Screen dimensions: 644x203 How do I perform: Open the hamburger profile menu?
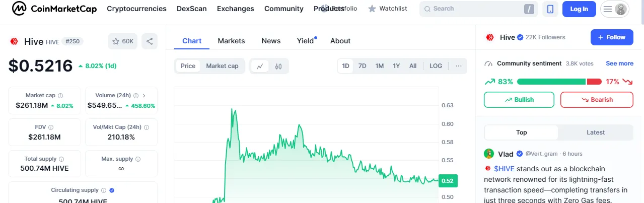point(614,9)
